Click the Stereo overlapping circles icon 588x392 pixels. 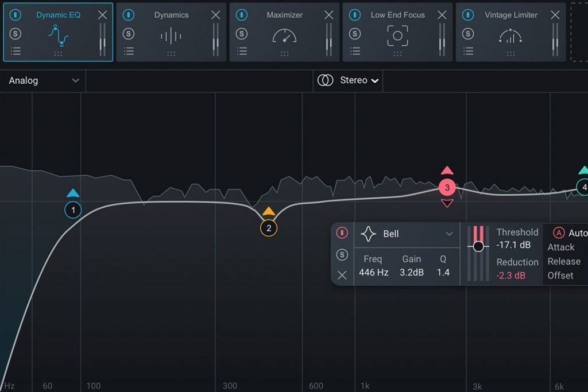pyautogui.click(x=325, y=80)
